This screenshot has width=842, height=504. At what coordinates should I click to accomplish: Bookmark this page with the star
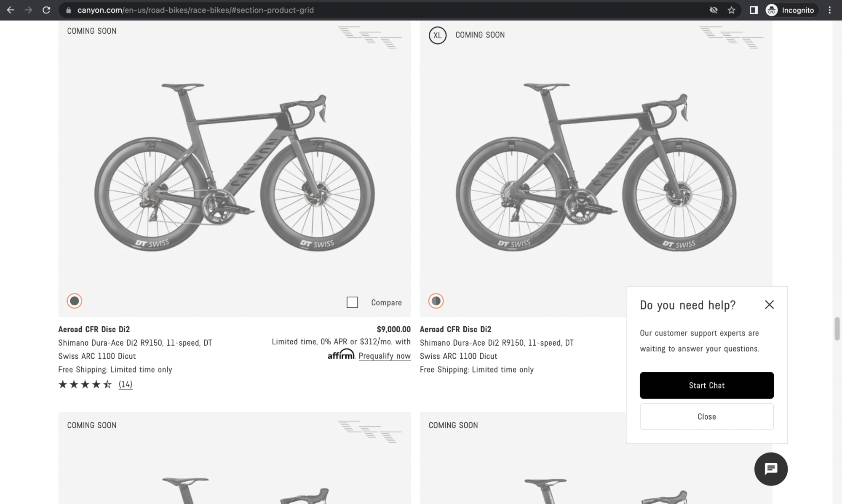731,10
